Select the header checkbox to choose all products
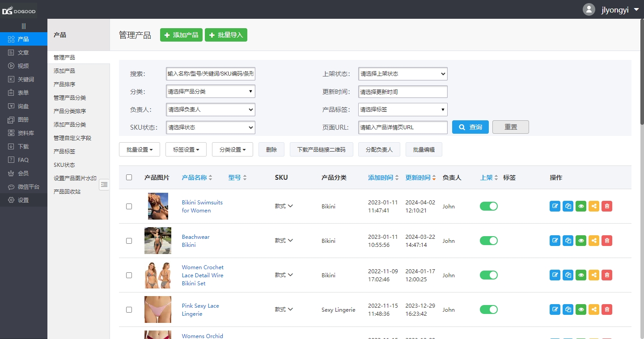 (129, 177)
